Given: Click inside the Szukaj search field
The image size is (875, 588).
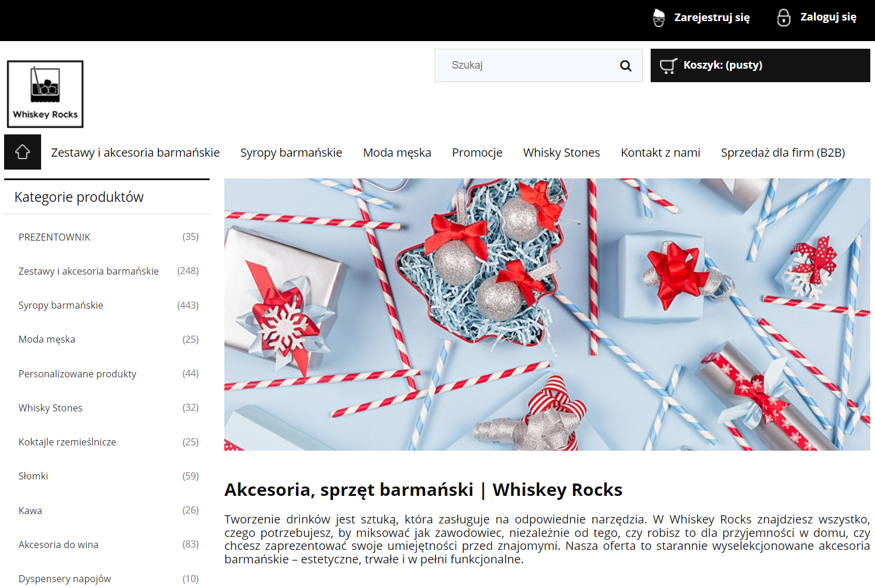Looking at the screenshot, I should pos(529,65).
